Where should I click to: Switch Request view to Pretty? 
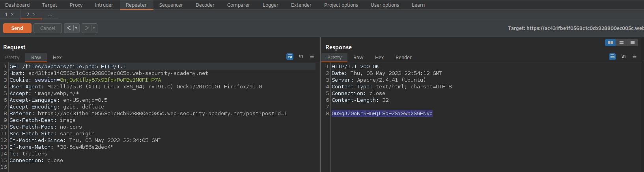[12, 57]
